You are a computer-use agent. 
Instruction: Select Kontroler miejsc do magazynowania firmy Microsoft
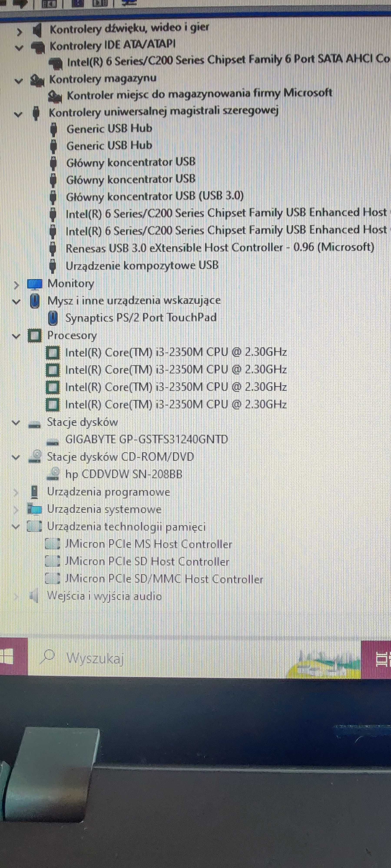[x=199, y=94]
